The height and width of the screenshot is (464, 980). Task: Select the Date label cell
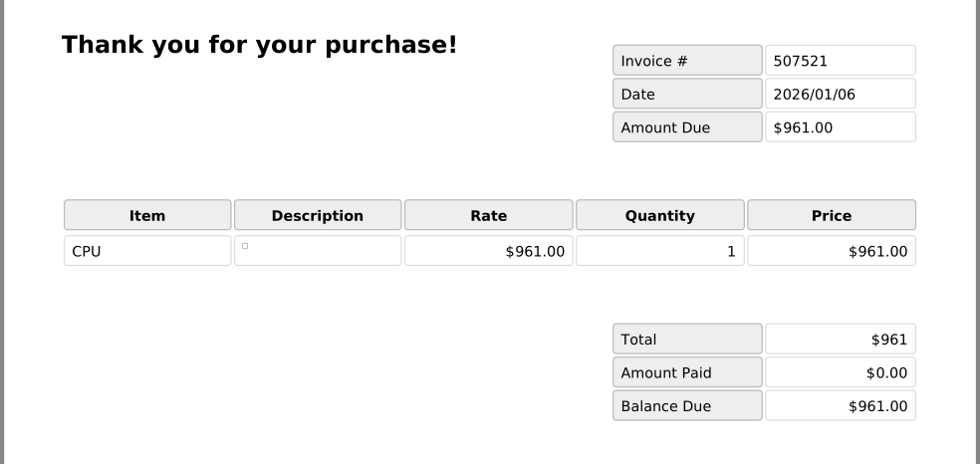pyautogui.click(x=687, y=95)
